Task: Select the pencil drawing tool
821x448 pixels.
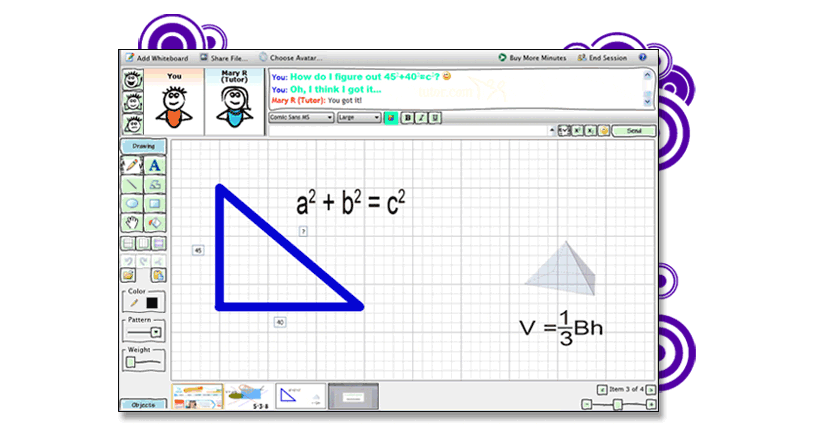Action: [x=131, y=165]
